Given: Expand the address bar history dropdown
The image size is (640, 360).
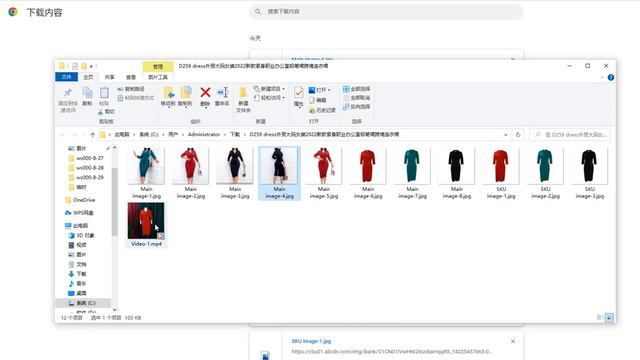Looking at the screenshot, I should point(506,135).
